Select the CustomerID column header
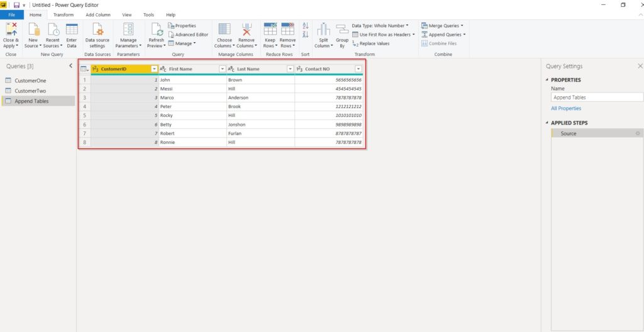This screenshot has width=644, height=332. [x=125, y=69]
